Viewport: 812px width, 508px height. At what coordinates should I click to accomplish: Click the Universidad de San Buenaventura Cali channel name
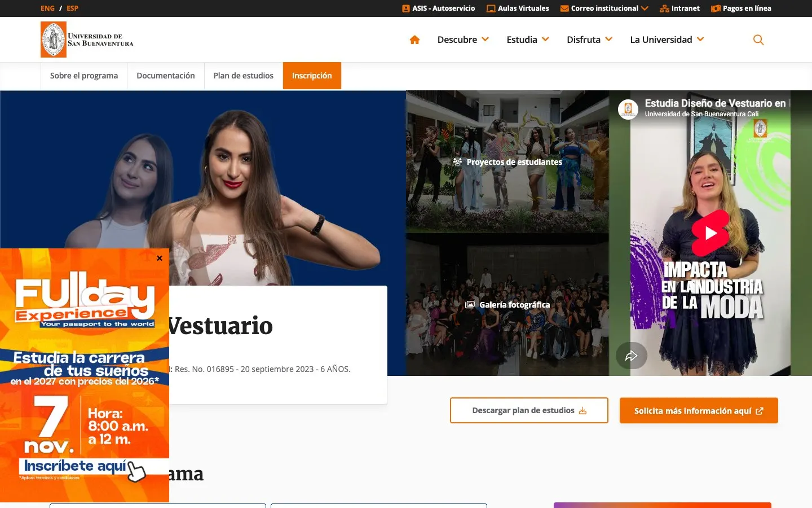[x=701, y=114]
